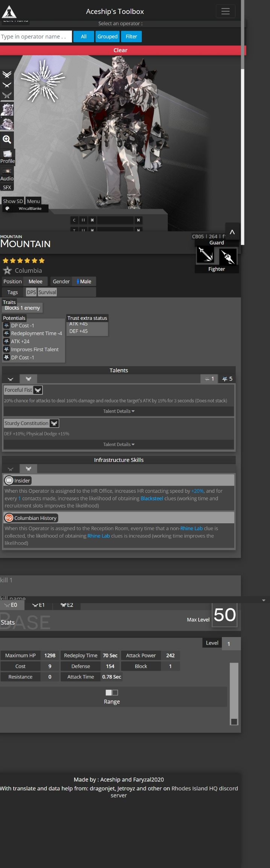270x868 pixels.
Task: Switch stats to E2 tab
Action: (x=67, y=605)
